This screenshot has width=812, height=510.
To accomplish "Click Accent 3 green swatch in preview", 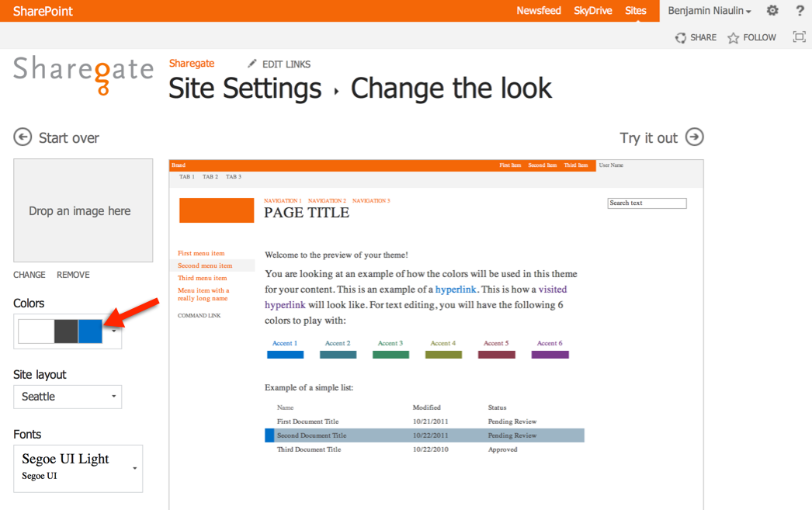I will [x=391, y=355].
